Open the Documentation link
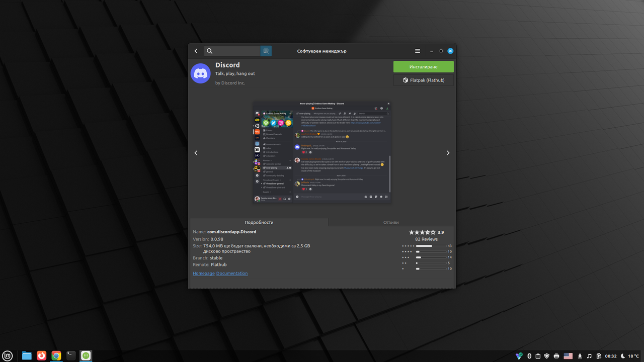The image size is (644, 362). coord(232,274)
